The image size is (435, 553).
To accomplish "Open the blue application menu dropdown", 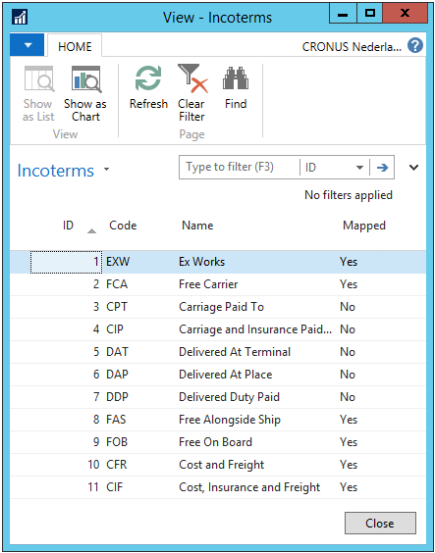I will [x=27, y=45].
